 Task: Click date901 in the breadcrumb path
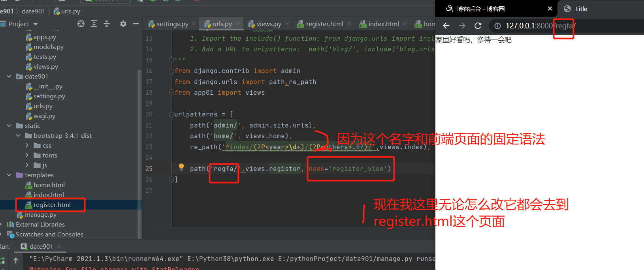[33, 11]
